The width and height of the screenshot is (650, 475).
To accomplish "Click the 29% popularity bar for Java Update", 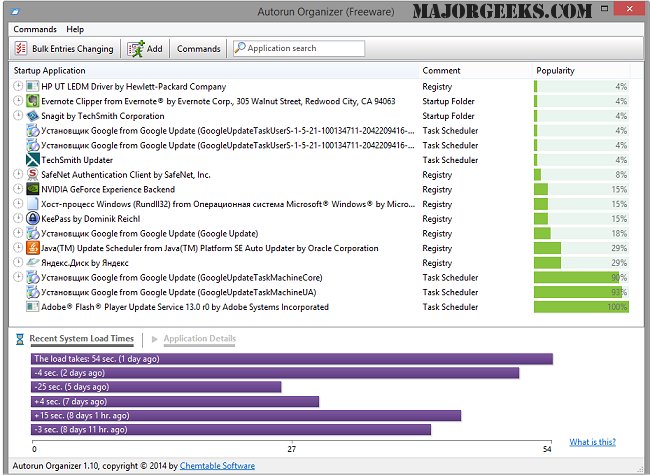I will (x=581, y=248).
